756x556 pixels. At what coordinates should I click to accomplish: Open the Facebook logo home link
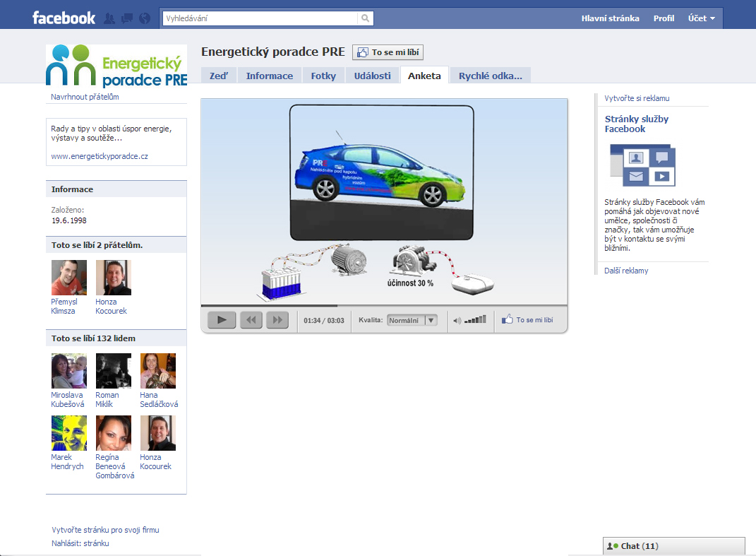pyautogui.click(x=64, y=18)
